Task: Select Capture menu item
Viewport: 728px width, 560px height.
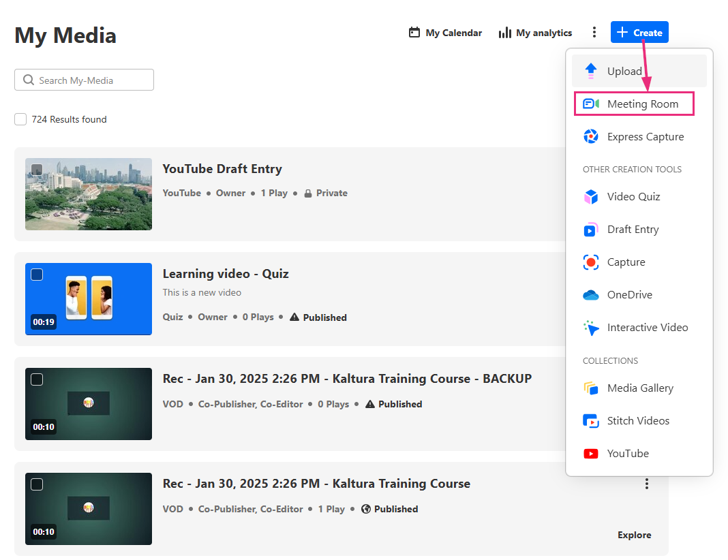Action: [x=639, y=262]
